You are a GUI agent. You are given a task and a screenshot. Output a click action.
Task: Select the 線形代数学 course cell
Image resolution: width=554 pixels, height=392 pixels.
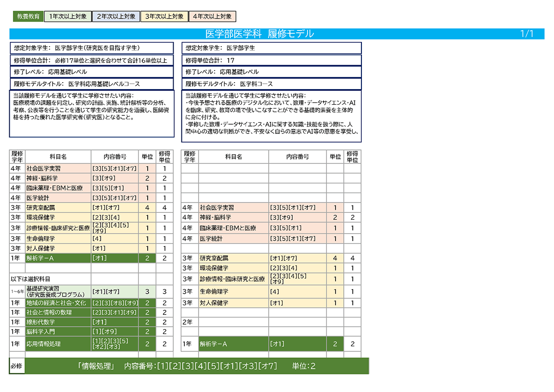tap(58, 322)
